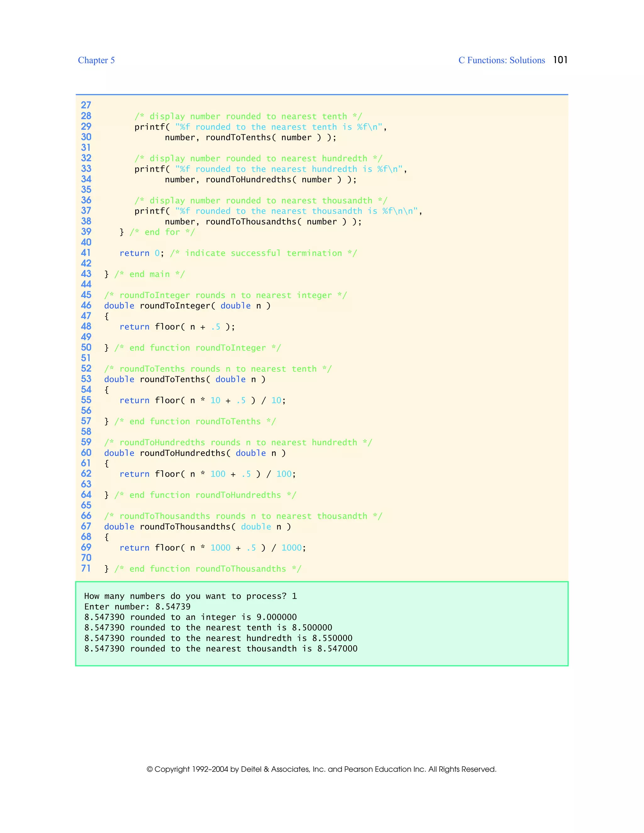644x833 pixels.
Task: Click output 'nearest hundredth is 8.550000'
Action: [x=279, y=638]
